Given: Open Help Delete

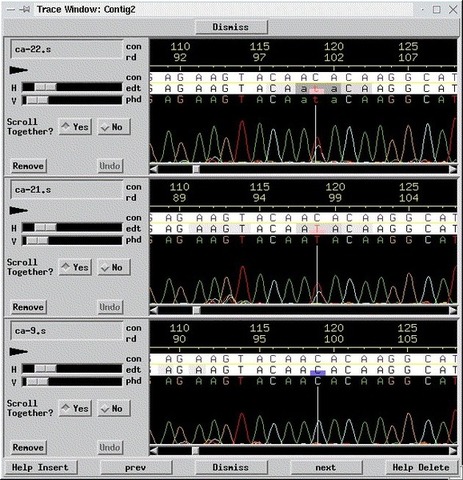Looking at the screenshot, I should pos(421,468).
